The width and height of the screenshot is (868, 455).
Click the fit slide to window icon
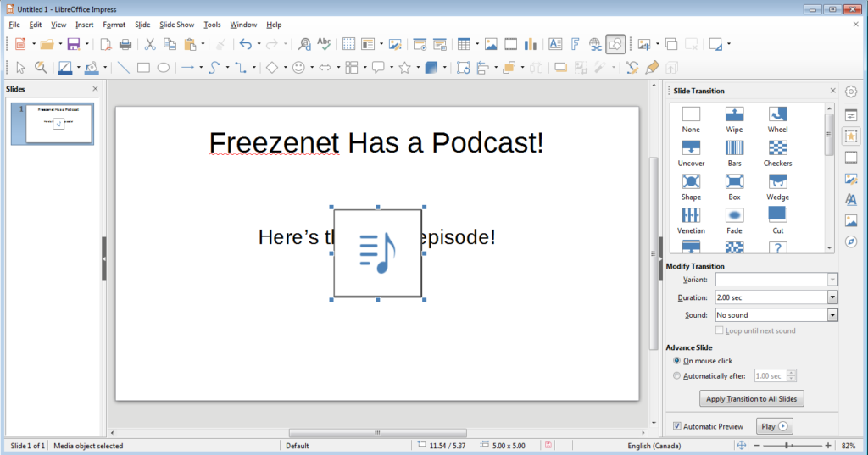pyautogui.click(x=741, y=445)
